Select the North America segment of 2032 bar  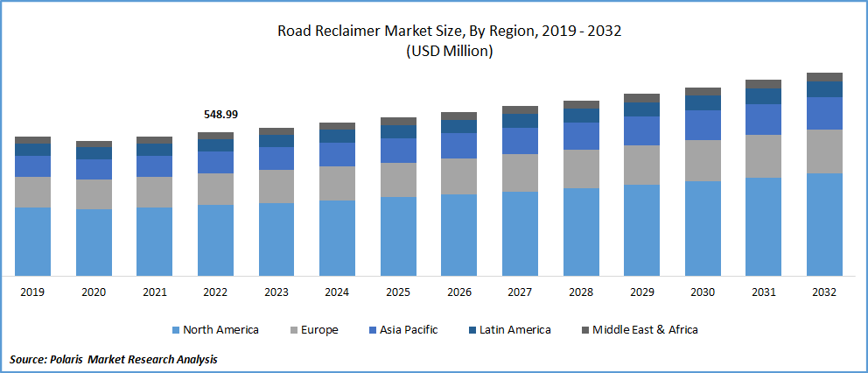point(824,224)
